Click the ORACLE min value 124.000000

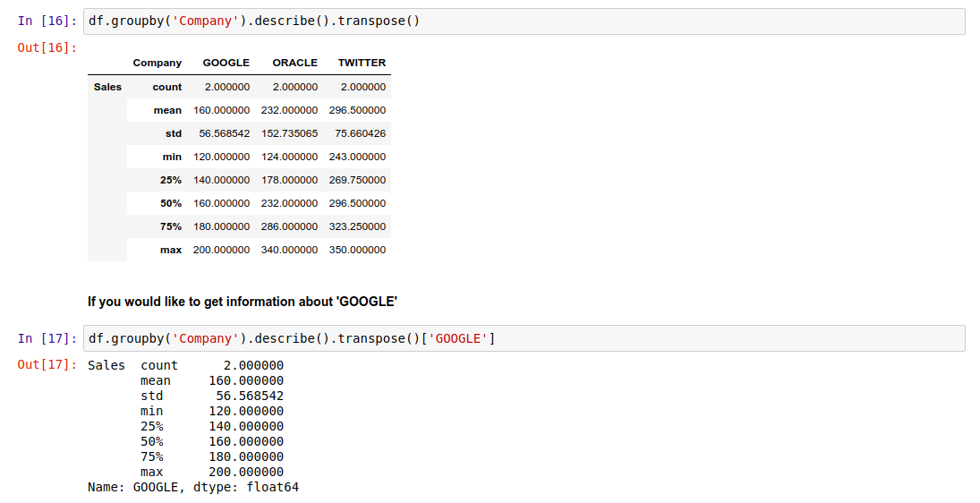coord(289,157)
